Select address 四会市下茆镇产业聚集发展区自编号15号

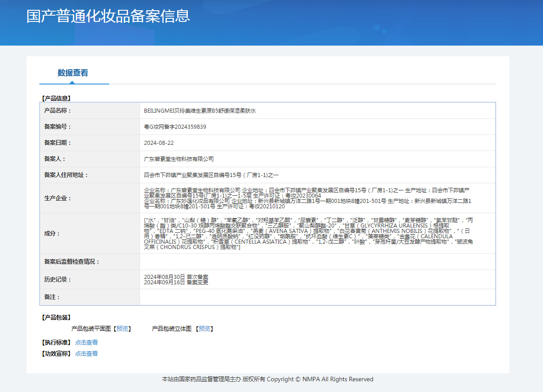pos(211,175)
